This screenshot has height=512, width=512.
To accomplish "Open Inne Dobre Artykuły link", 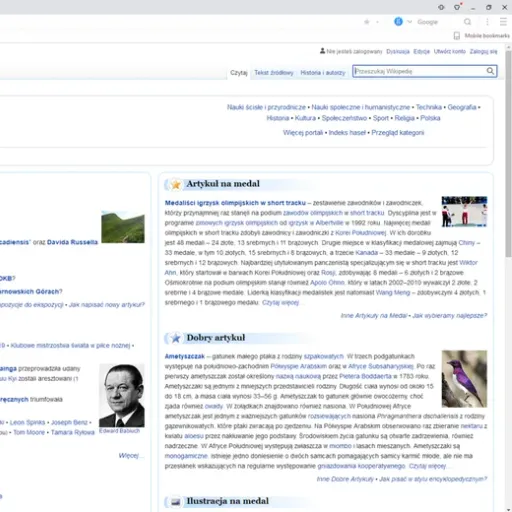I will [x=345, y=479].
